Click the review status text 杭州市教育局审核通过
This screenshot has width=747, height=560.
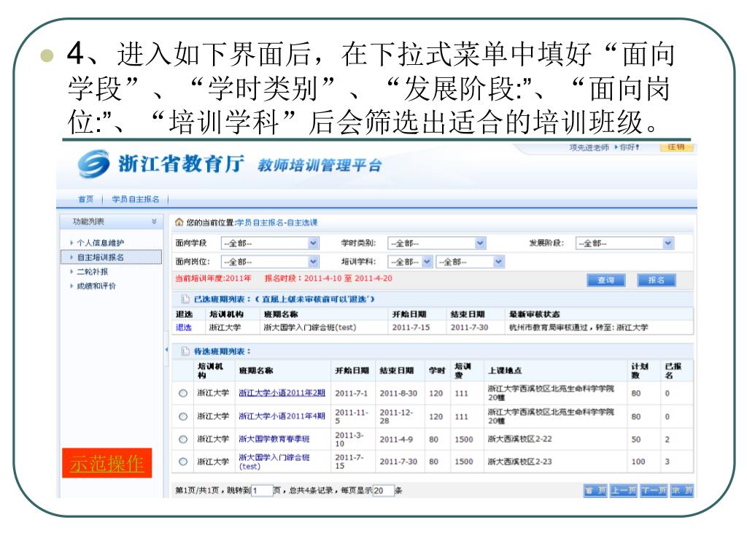point(548,327)
